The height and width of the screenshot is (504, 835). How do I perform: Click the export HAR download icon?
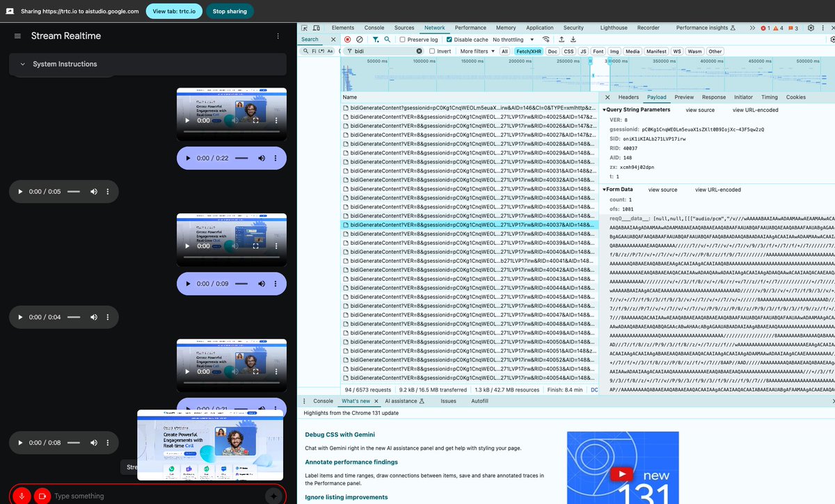click(573, 40)
